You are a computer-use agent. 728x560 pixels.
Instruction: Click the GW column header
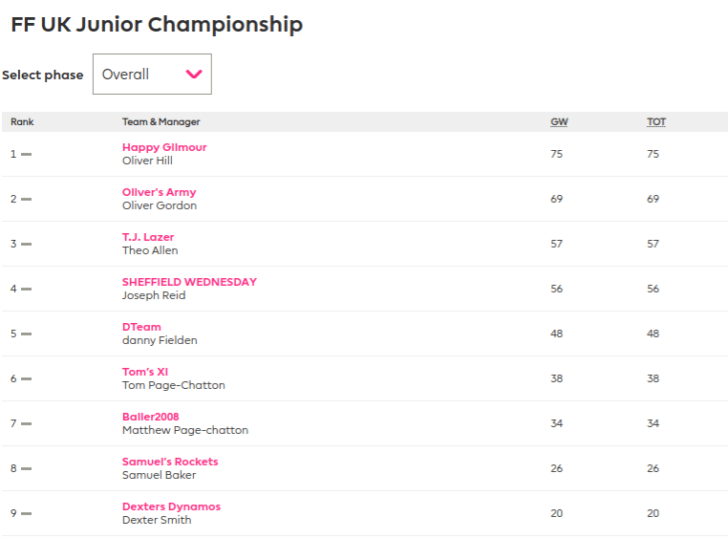(559, 122)
